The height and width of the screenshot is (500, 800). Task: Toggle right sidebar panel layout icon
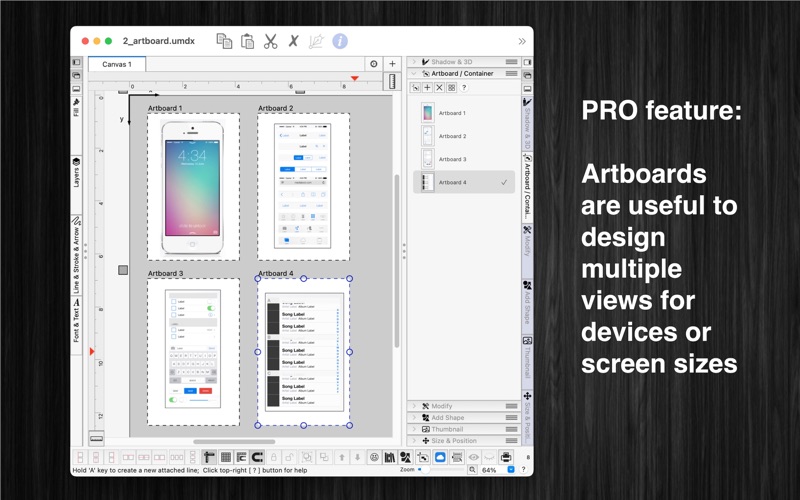pyautogui.click(x=528, y=62)
